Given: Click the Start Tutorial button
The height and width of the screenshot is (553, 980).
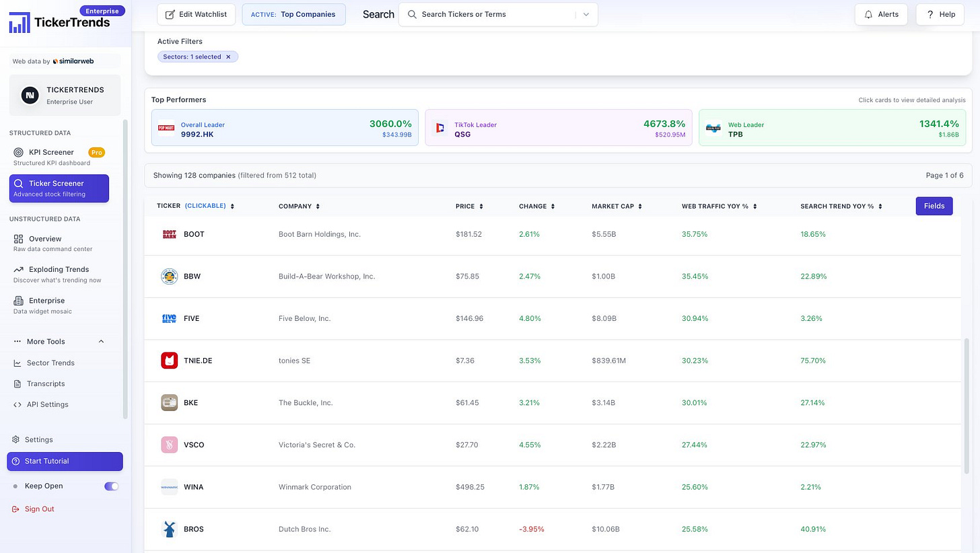Looking at the screenshot, I should 65,461.
